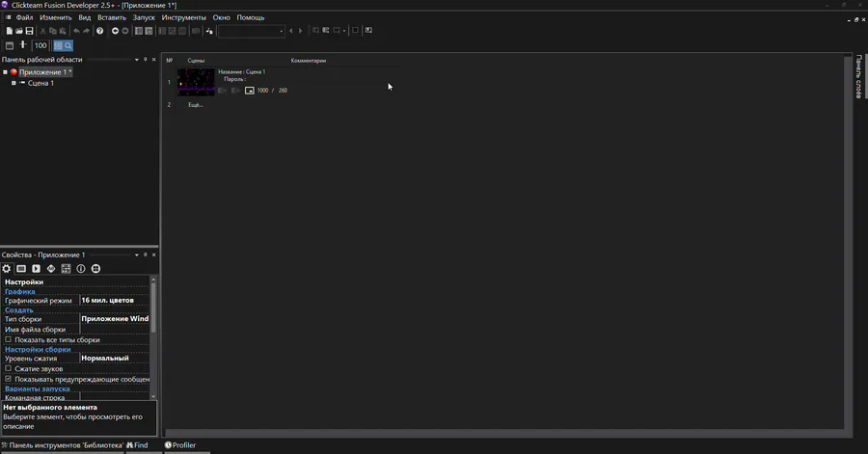Open the Помощь menu
Viewport: 868px width, 454px height.
coord(251,17)
